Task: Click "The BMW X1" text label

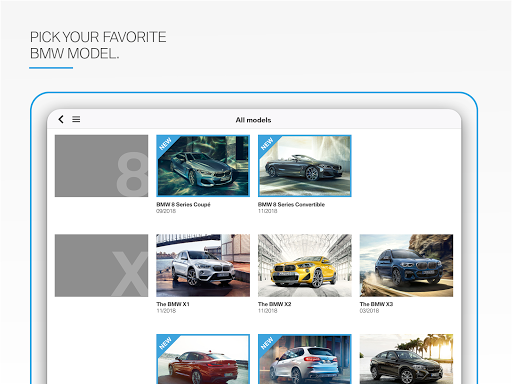Action: 173,304
